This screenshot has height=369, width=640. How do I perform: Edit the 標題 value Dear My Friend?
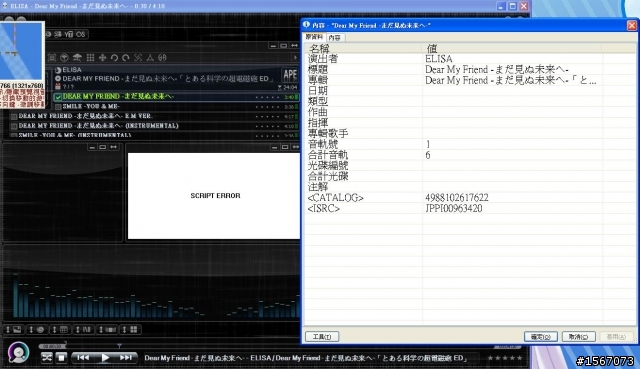tap(497, 69)
